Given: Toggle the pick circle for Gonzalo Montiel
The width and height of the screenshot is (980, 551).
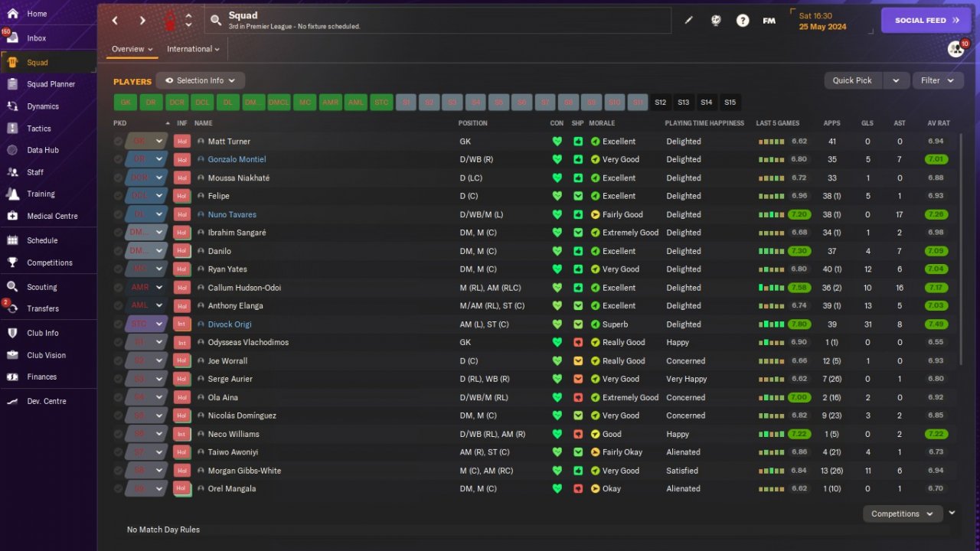Looking at the screenshot, I should (x=118, y=160).
